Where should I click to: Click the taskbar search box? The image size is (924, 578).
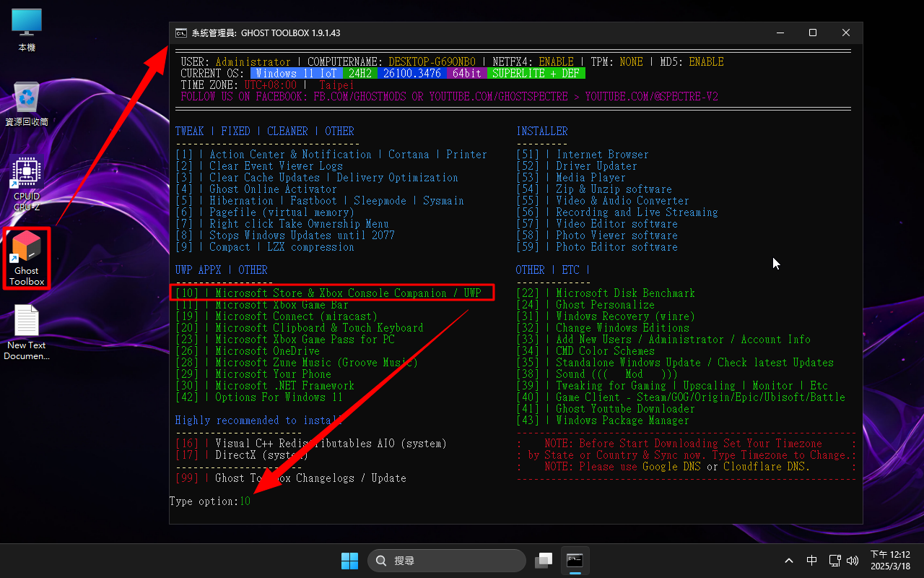[447, 561]
